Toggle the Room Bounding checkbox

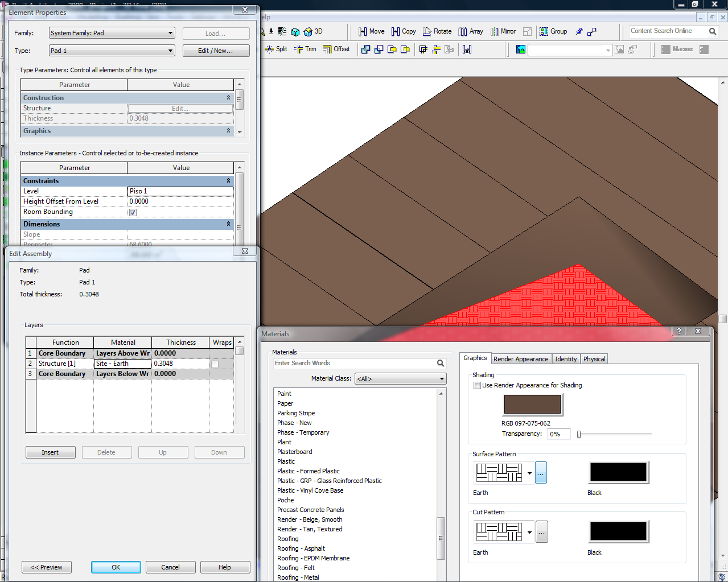[133, 212]
